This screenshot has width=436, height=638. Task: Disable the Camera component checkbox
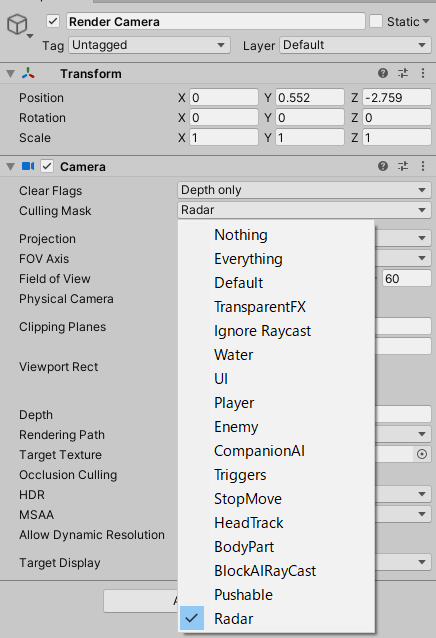tap(47, 166)
